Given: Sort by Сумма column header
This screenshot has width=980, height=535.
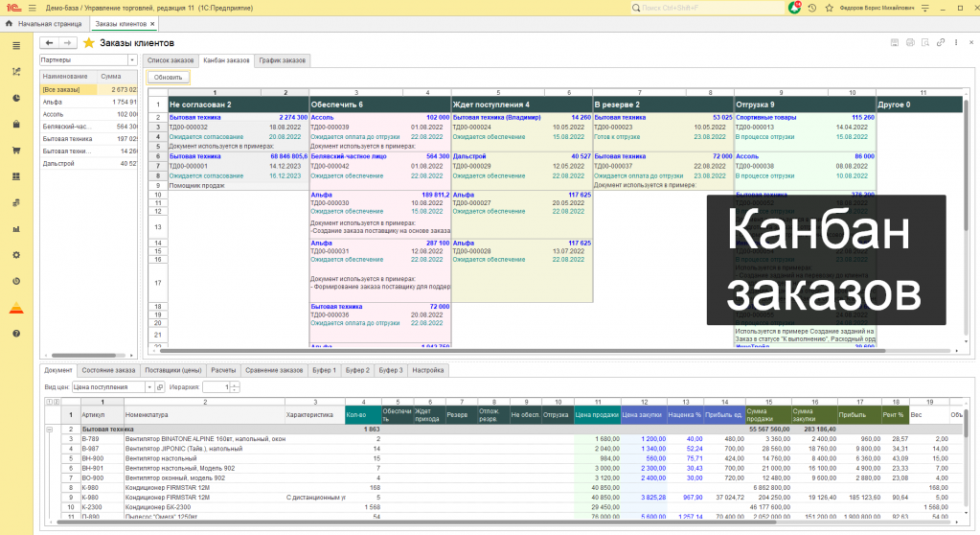Looking at the screenshot, I should (x=118, y=77).
